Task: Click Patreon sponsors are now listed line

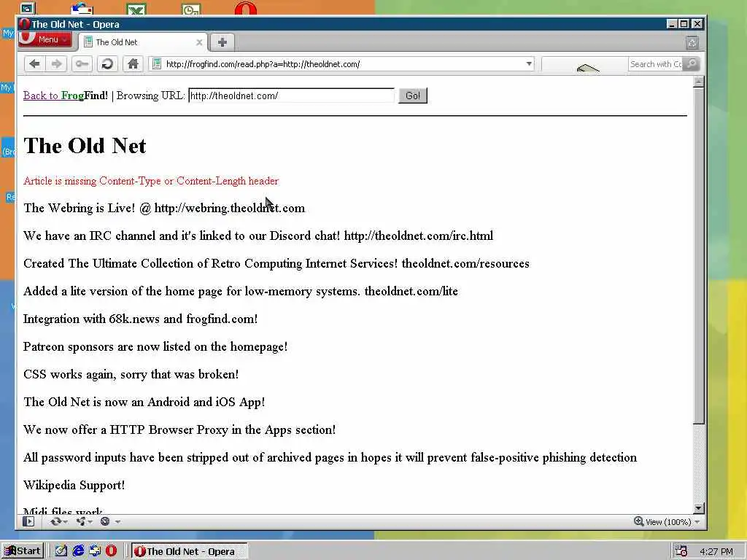Action: [155, 346]
